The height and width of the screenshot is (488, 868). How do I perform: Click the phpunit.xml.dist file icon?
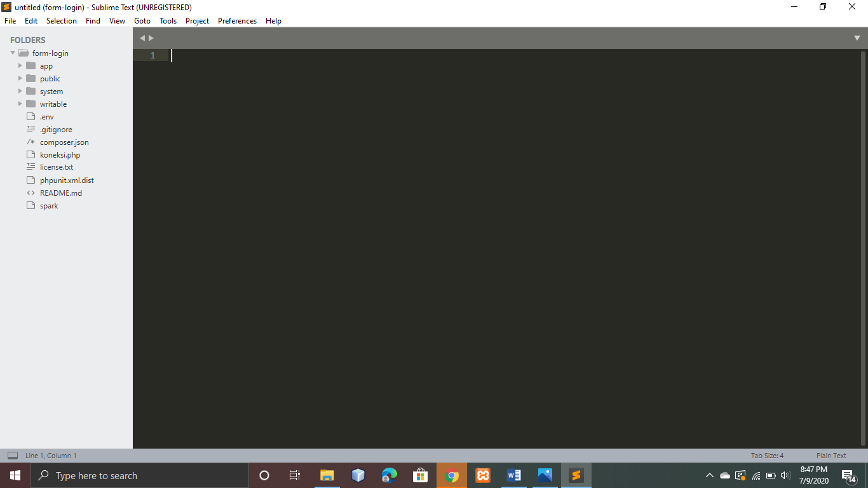31,180
